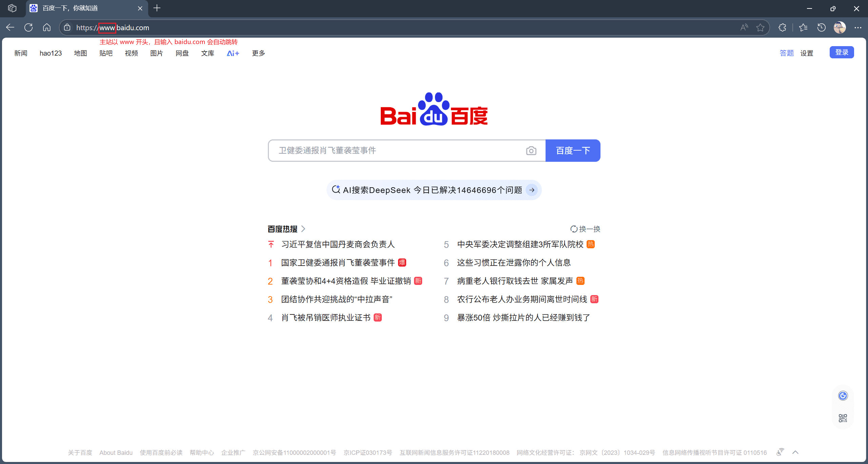The width and height of the screenshot is (868, 464).
Task: Open hot search 病重老人银行取钱去世
Action: [x=515, y=281]
